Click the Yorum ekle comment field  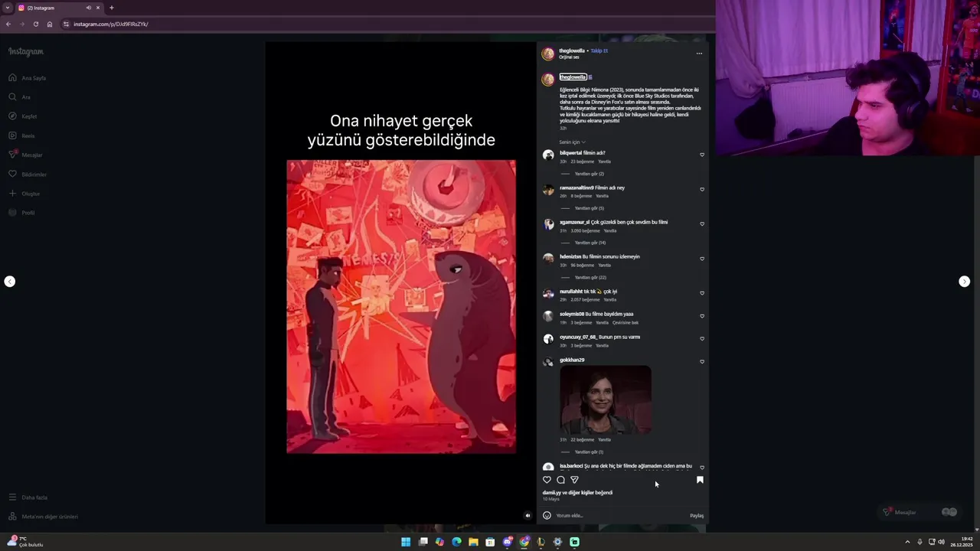[x=620, y=516]
